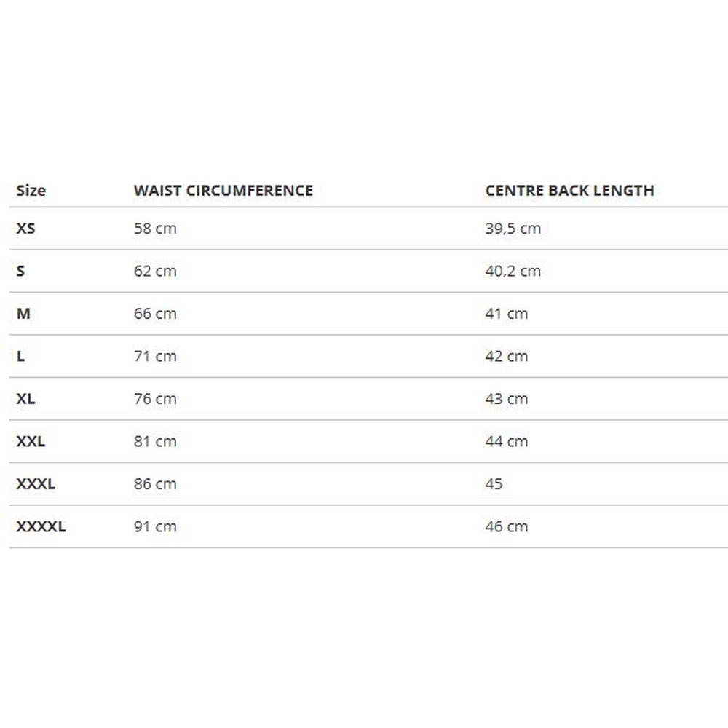Click the 91 cm waist value

tap(155, 526)
